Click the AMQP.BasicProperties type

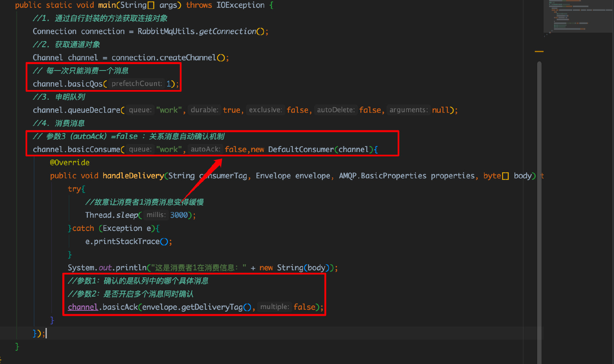pyautogui.click(x=382, y=176)
